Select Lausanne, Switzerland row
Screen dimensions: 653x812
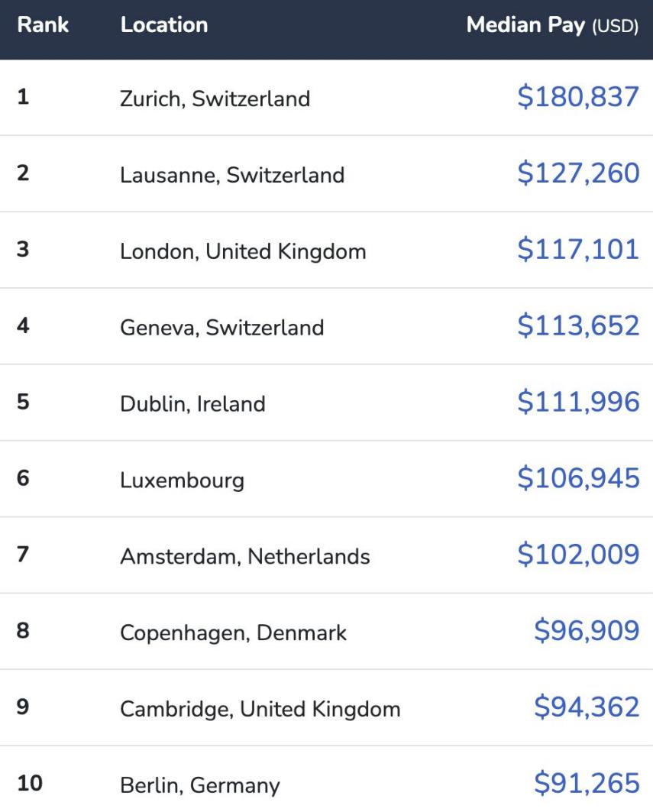tap(326, 173)
